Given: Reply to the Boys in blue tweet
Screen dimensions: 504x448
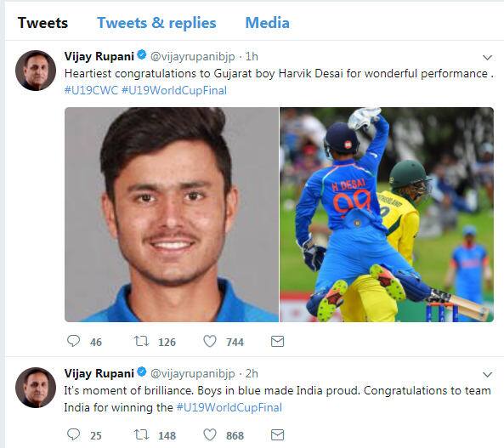Looking at the screenshot, I should [73, 434].
